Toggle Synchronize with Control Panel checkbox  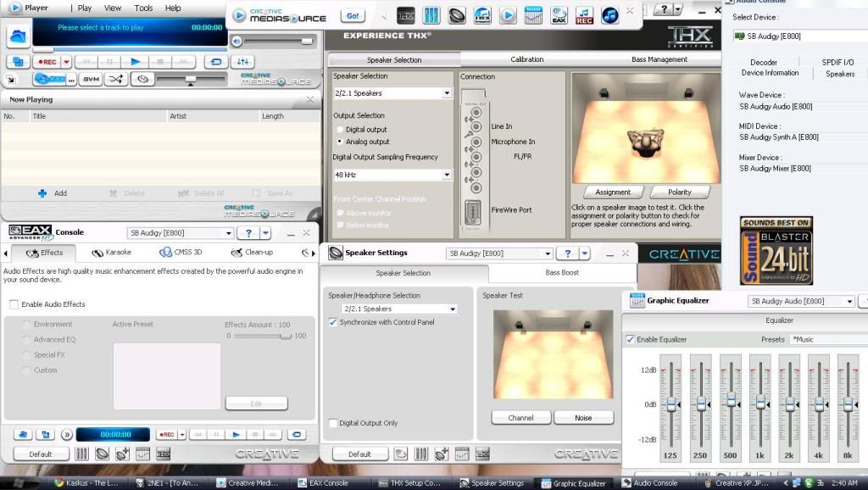332,322
